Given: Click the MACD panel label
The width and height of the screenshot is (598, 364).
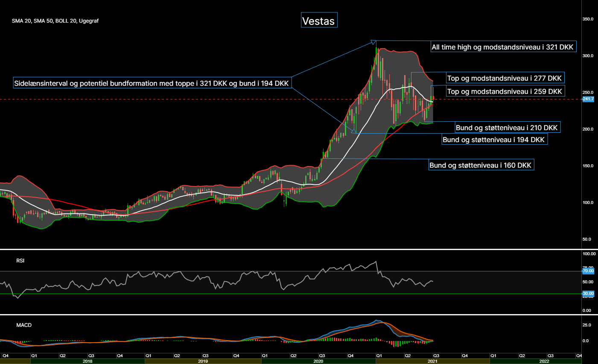Looking at the screenshot, I should 24,325.
